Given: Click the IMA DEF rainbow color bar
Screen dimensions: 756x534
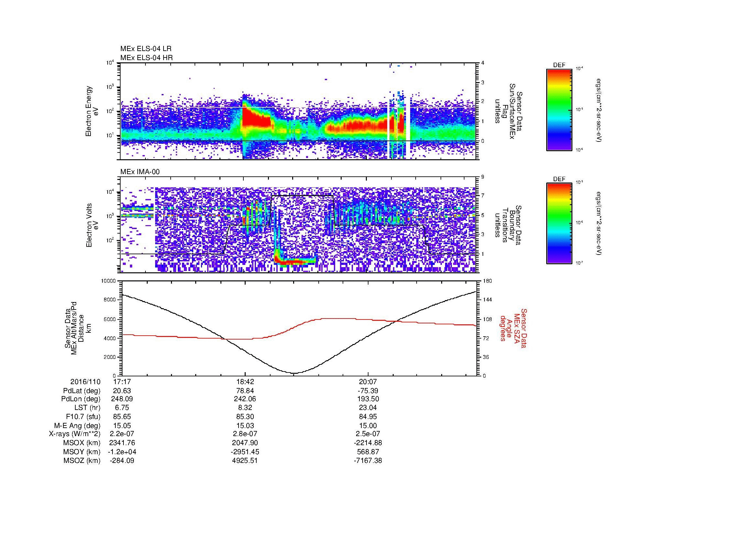Looking at the screenshot, I should coord(559,224).
